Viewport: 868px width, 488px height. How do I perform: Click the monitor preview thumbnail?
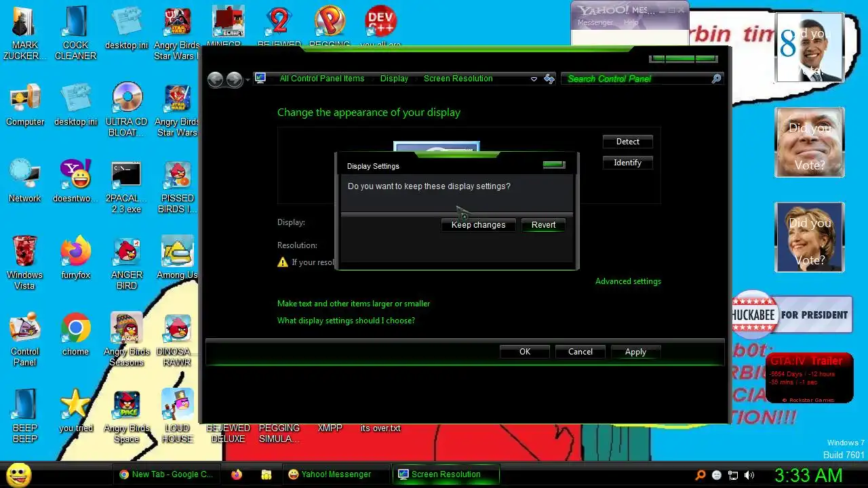pyautogui.click(x=437, y=147)
